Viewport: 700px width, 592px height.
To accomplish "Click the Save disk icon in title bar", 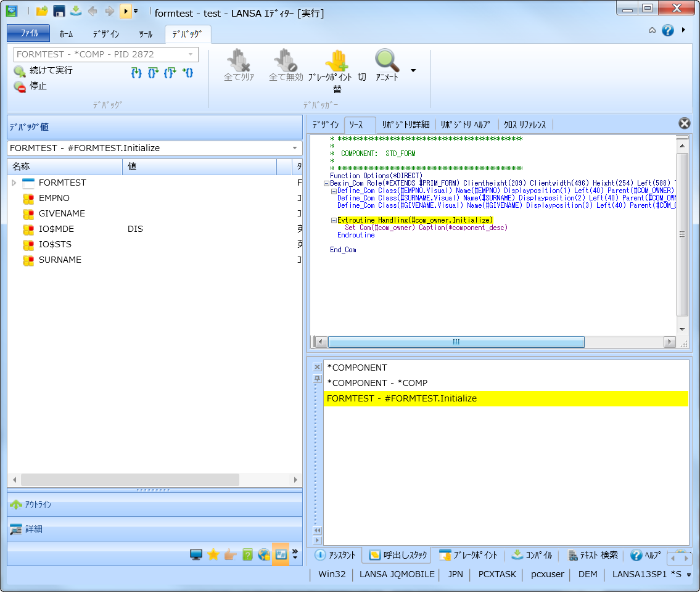I will [59, 11].
